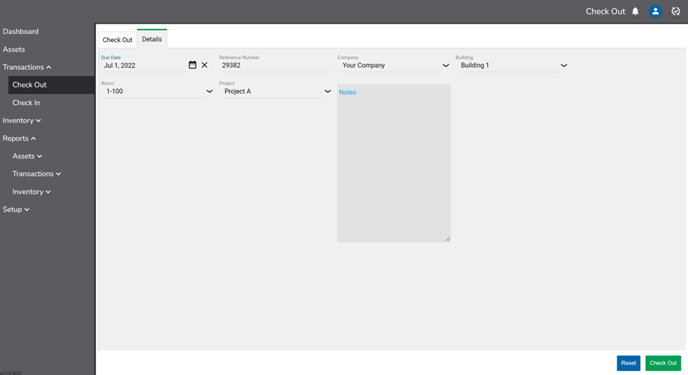This screenshot has width=688, height=375.
Task: Click the green Check Out button
Action: (663, 363)
